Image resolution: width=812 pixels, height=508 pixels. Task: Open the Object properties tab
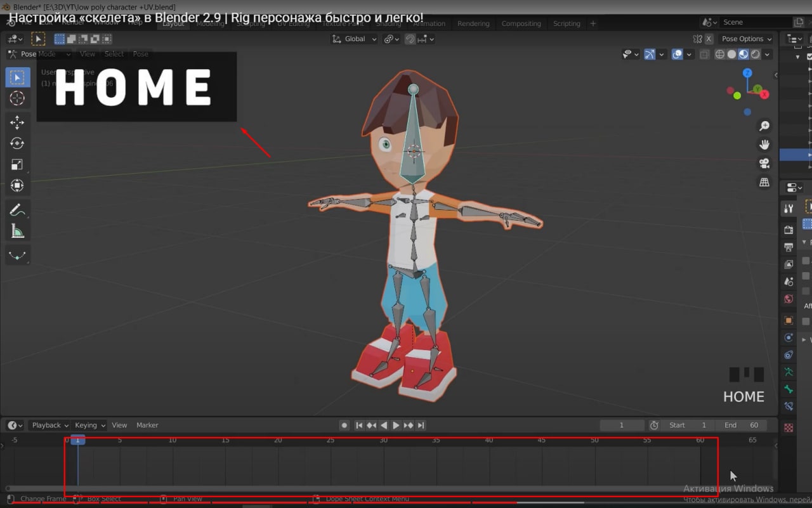click(x=789, y=320)
